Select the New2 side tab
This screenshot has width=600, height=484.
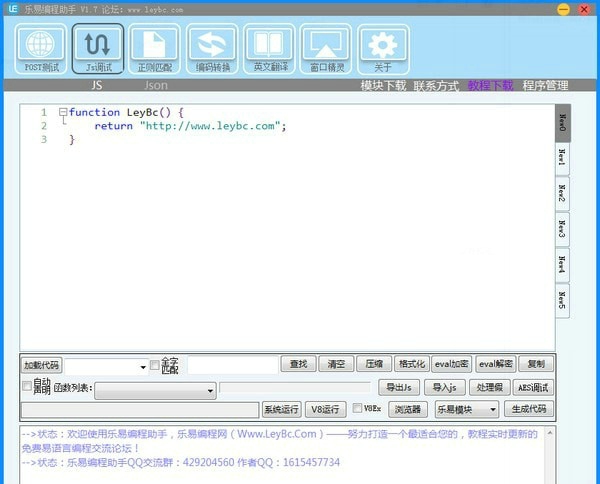tap(563, 193)
